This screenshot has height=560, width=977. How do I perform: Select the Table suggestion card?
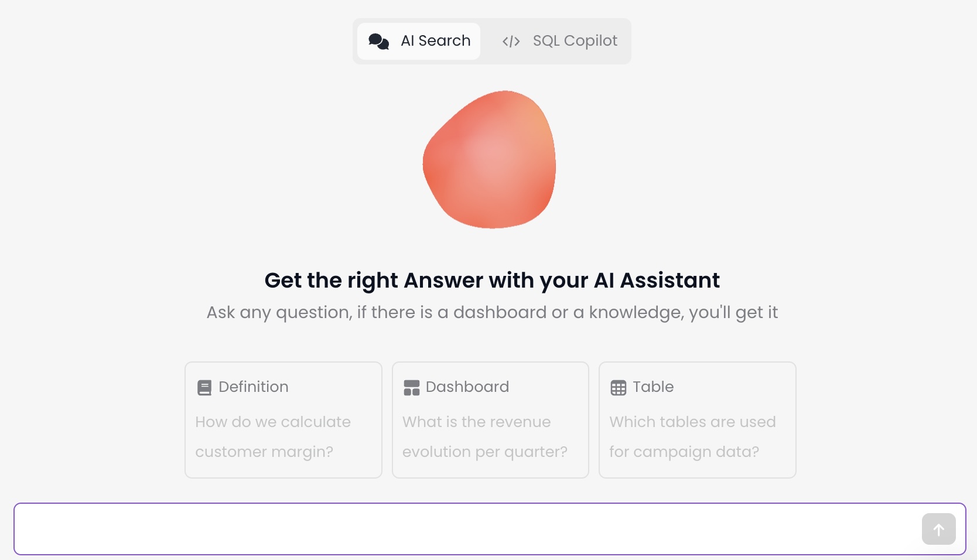coord(698,420)
